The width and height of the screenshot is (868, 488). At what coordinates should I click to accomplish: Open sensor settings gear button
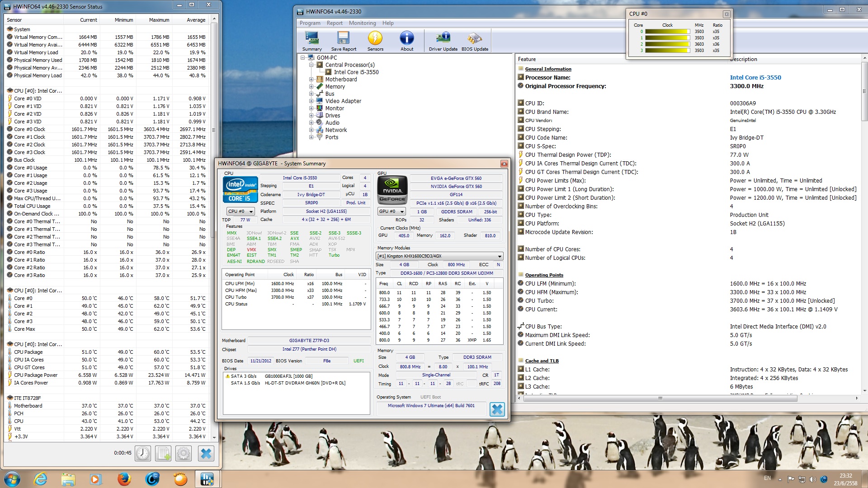click(184, 453)
